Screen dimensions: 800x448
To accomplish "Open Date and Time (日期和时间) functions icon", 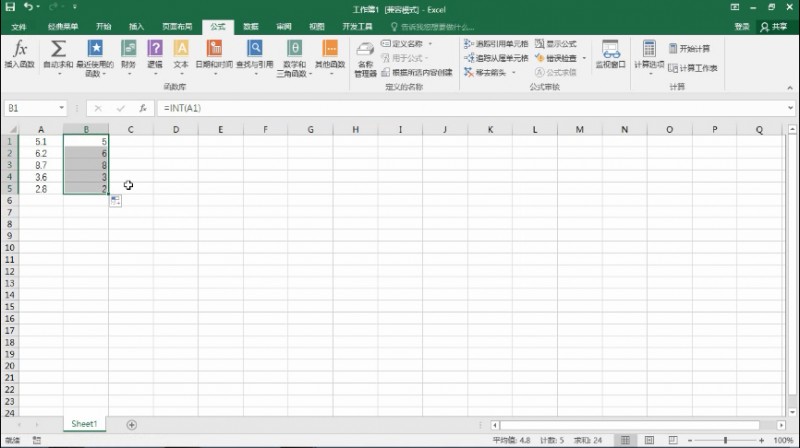I will pos(214,48).
